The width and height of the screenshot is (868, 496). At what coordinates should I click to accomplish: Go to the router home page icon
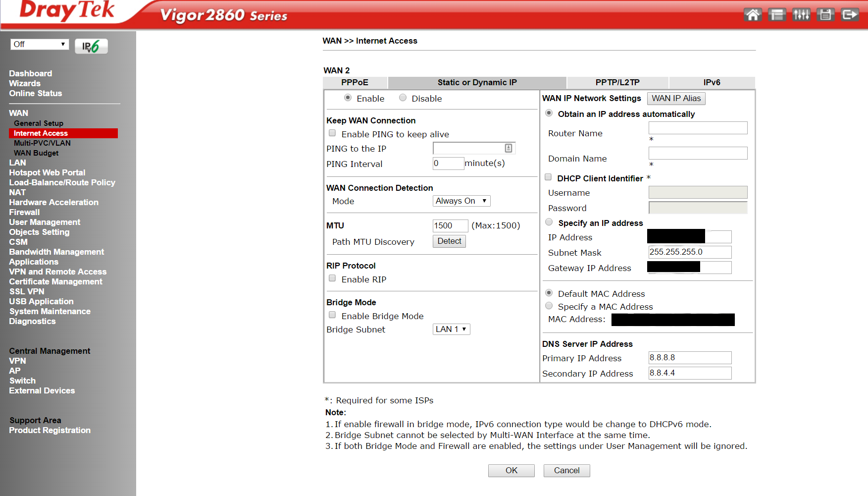[753, 14]
